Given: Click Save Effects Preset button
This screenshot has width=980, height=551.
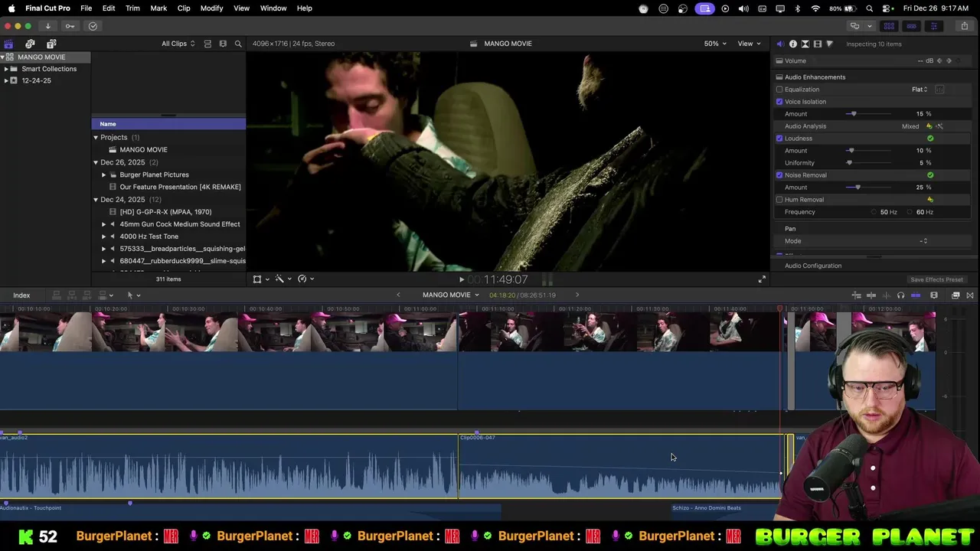Looking at the screenshot, I should 936,280.
